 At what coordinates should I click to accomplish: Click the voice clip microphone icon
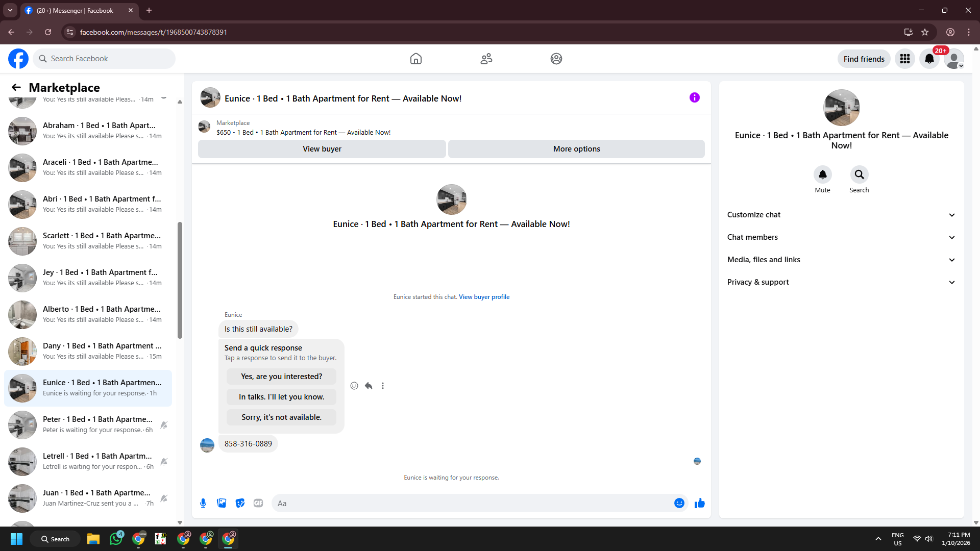(203, 503)
